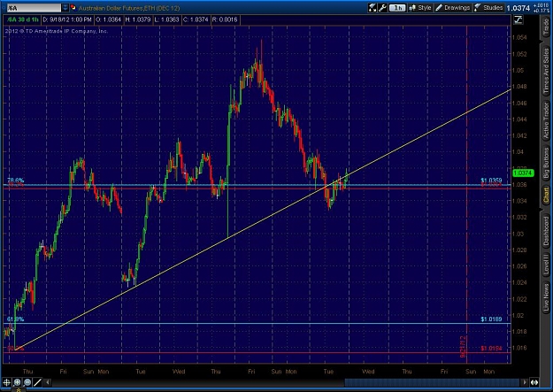The width and height of the screenshot is (553, 392).
Task: Open the Style menu
Action: (x=420, y=8)
